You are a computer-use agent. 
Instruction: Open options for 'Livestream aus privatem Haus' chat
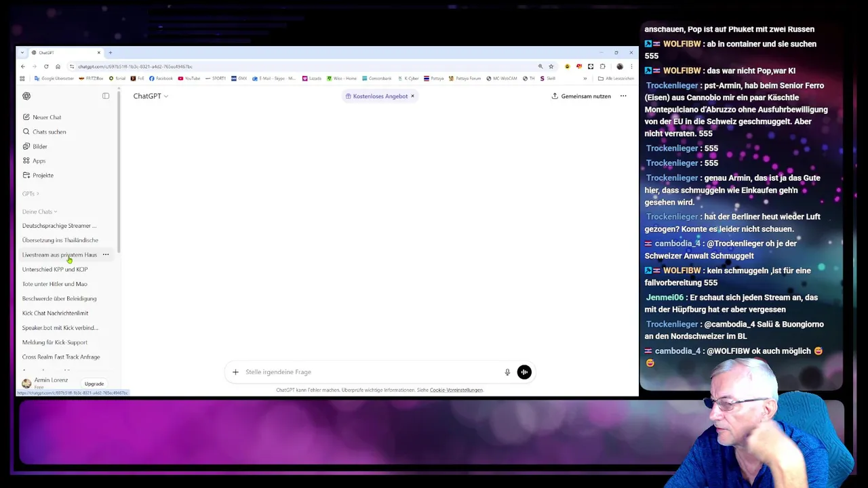106,255
